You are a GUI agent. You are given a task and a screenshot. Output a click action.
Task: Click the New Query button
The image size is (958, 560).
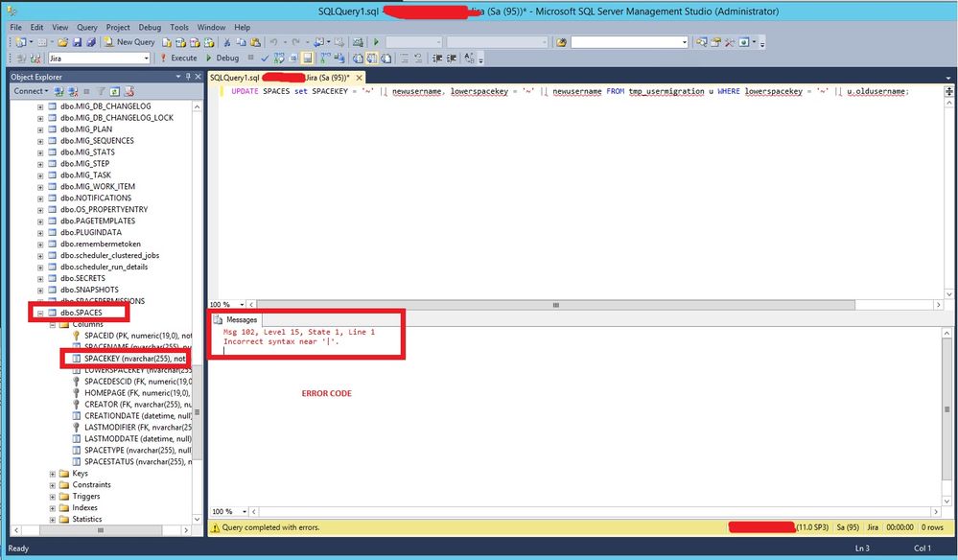tap(129, 42)
